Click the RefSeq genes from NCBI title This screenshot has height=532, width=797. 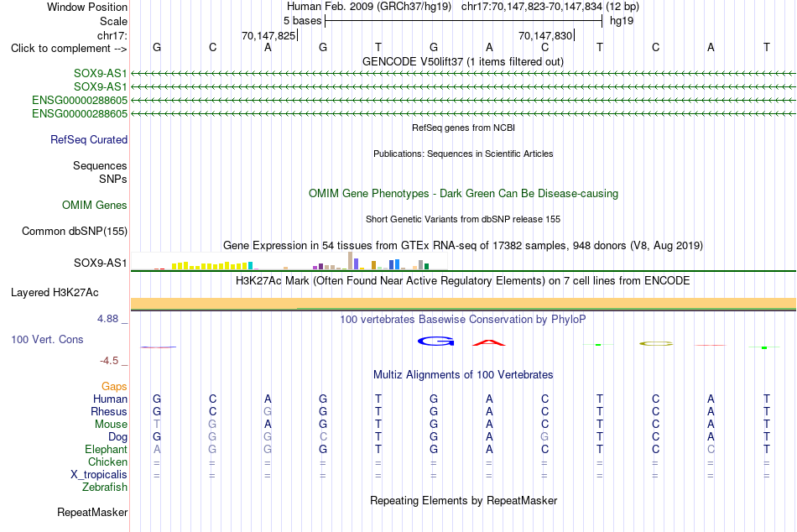pos(463,128)
